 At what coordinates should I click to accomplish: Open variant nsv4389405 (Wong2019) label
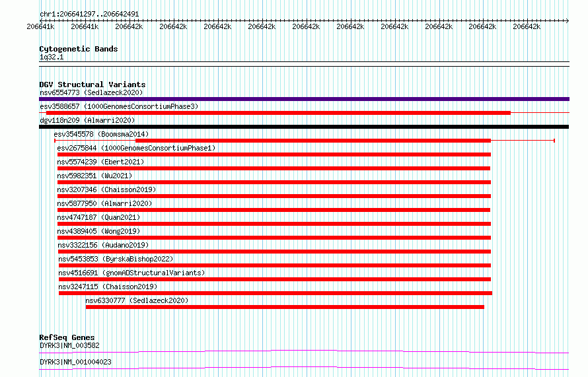(98, 231)
